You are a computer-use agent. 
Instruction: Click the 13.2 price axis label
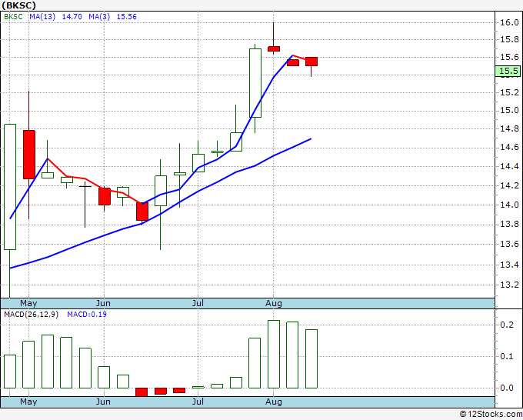[x=509, y=285]
